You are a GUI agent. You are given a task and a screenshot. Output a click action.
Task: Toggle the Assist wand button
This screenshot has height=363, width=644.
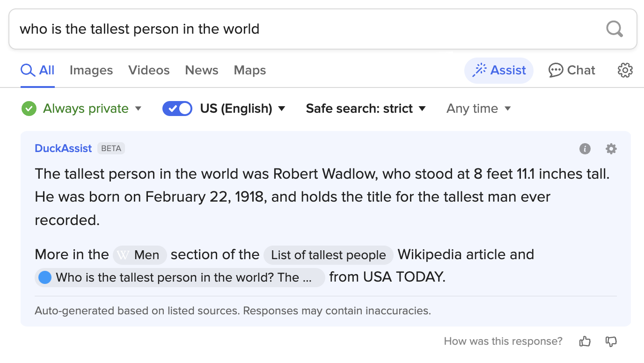[x=498, y=70]
